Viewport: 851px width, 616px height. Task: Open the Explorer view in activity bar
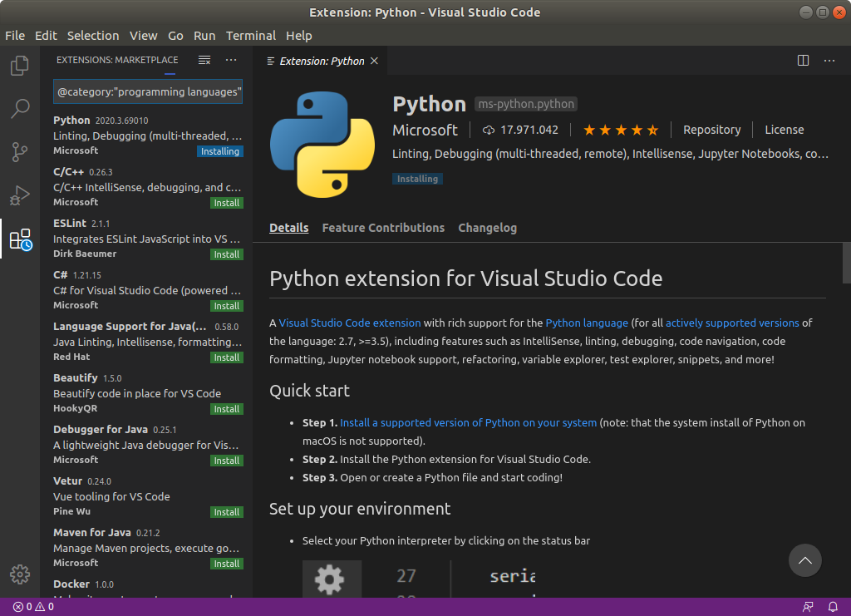20,66
